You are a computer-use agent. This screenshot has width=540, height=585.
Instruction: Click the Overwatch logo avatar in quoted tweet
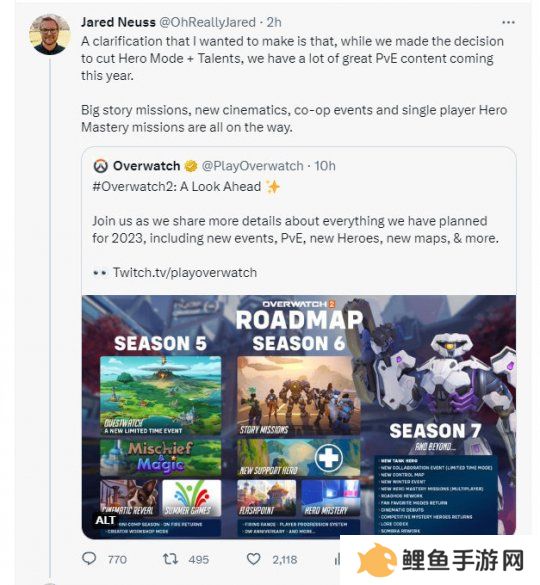100,166
